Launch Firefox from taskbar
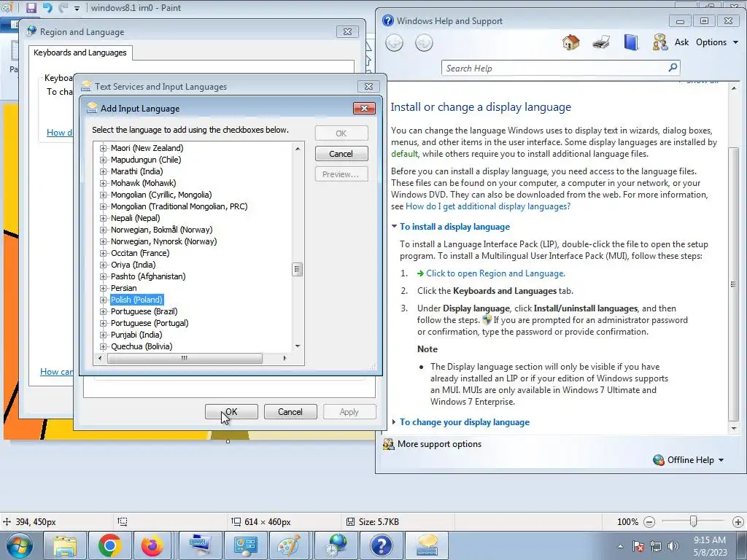 pyautogui.click(x=152, y=545)
